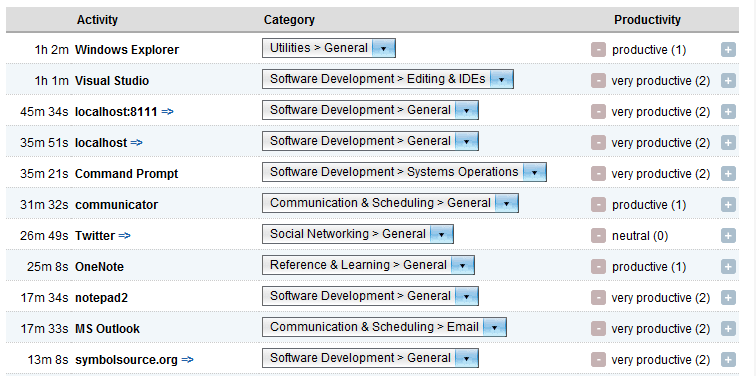Decrease productivity rating for MS Outlook

[x=598, y=329]
